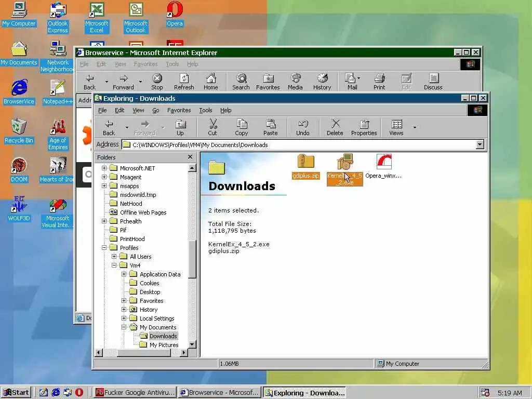532x399 pixels.
Task: Go Up one folder level
Action: click(180, 128)
